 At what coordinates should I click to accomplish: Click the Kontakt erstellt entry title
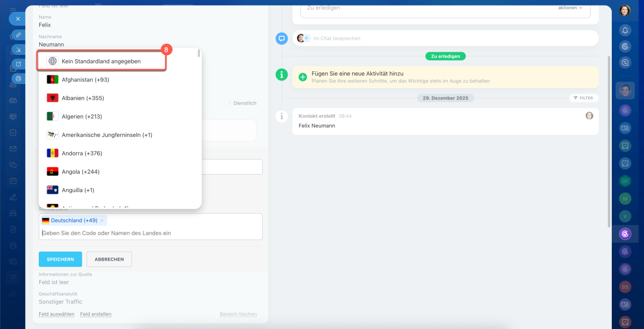point(317,116)
